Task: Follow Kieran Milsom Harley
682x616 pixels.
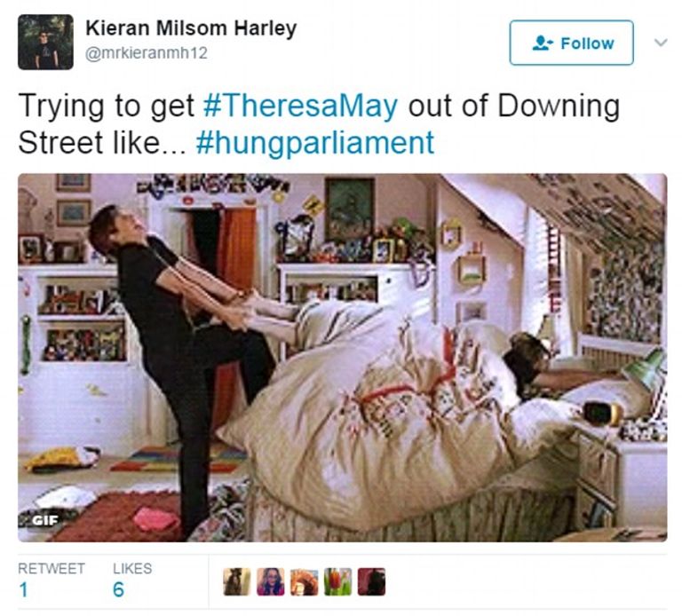Action: tap(572, 43)
